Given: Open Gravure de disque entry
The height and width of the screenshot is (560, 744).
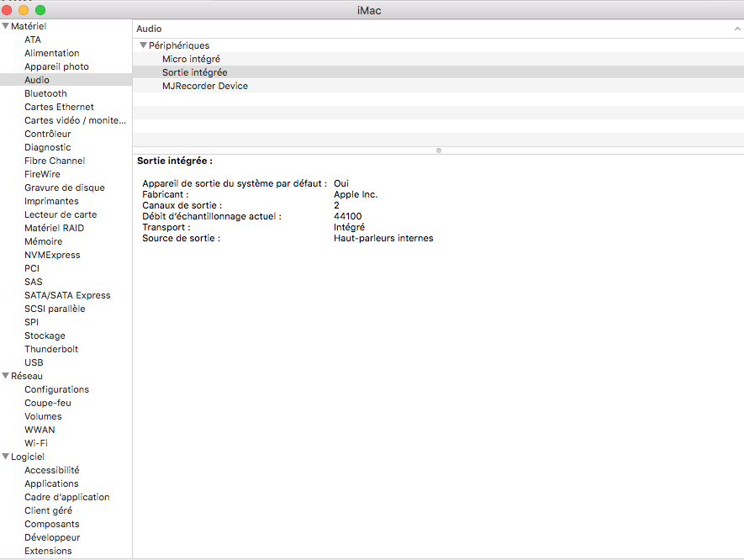Looking at the screenshot, I should [65, 188].
